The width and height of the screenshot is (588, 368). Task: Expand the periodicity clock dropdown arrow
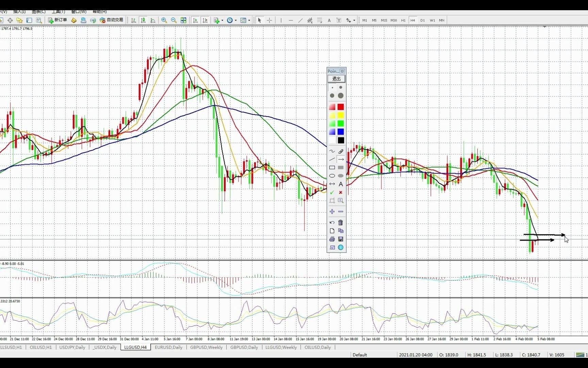click(x=235, y=20)
